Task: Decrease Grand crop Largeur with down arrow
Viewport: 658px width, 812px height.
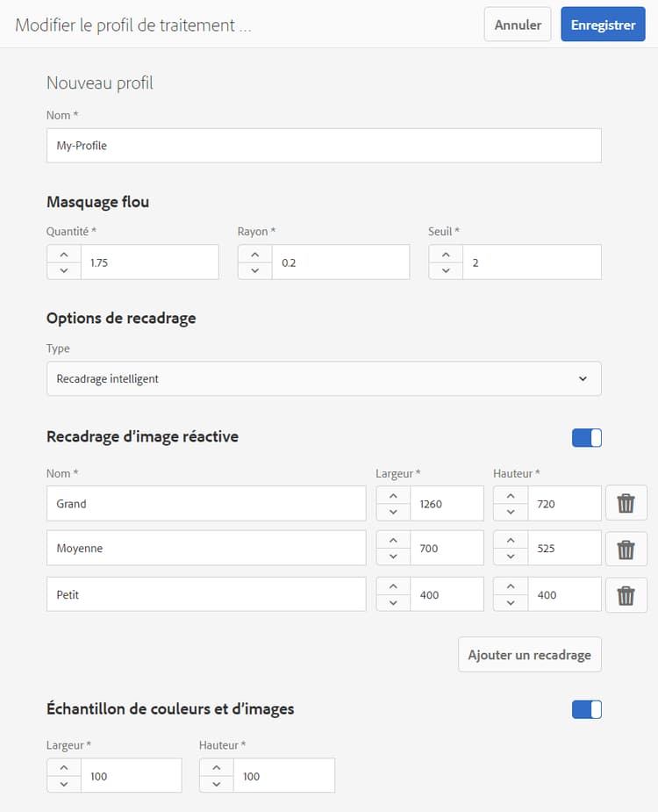Action: [x=393, y=512]
